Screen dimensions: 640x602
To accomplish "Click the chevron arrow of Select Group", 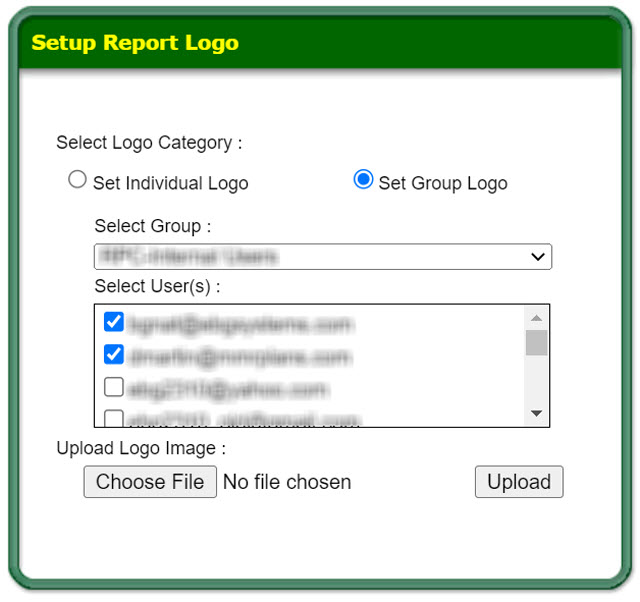I will [x=538, y=257].
